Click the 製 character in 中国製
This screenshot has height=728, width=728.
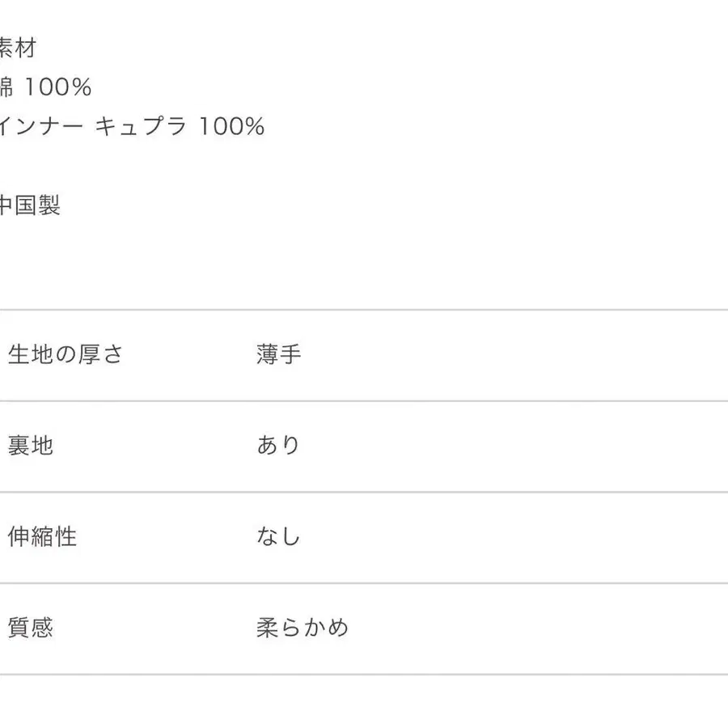[49, 205]
